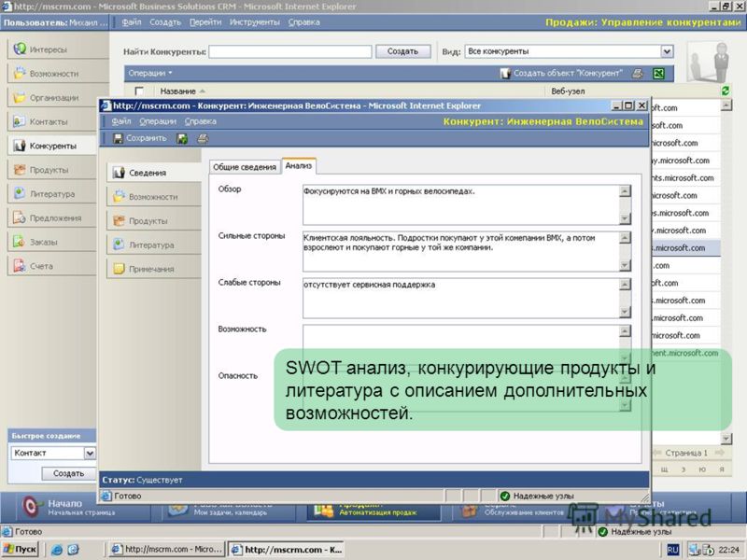Image resolution: width=747 pixels, height=560 pixels.
Task: Click the main list scrollbar up arrow
Action: click(x=726, y=105)
